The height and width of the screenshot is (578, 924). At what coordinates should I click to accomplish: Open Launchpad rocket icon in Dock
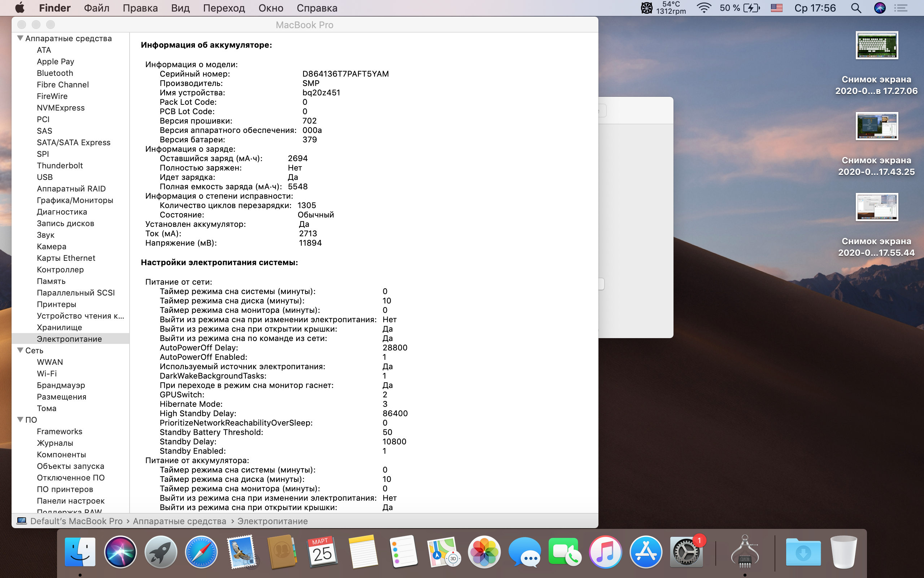(x=161, y=552)
